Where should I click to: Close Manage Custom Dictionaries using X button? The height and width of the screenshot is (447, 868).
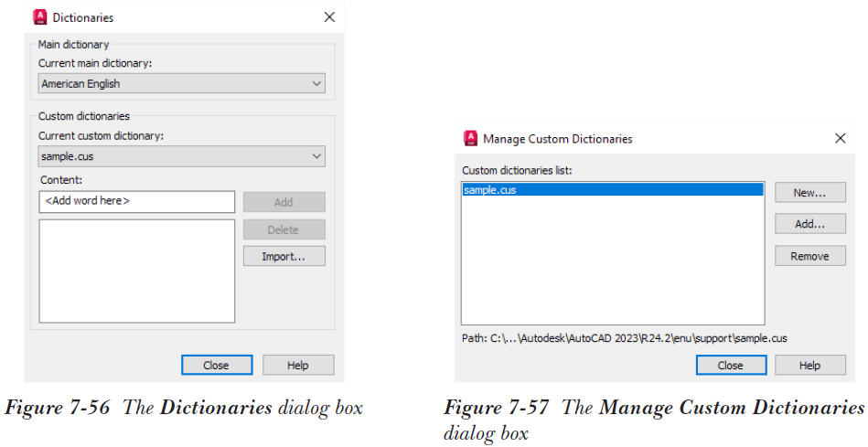click(840, 138)
